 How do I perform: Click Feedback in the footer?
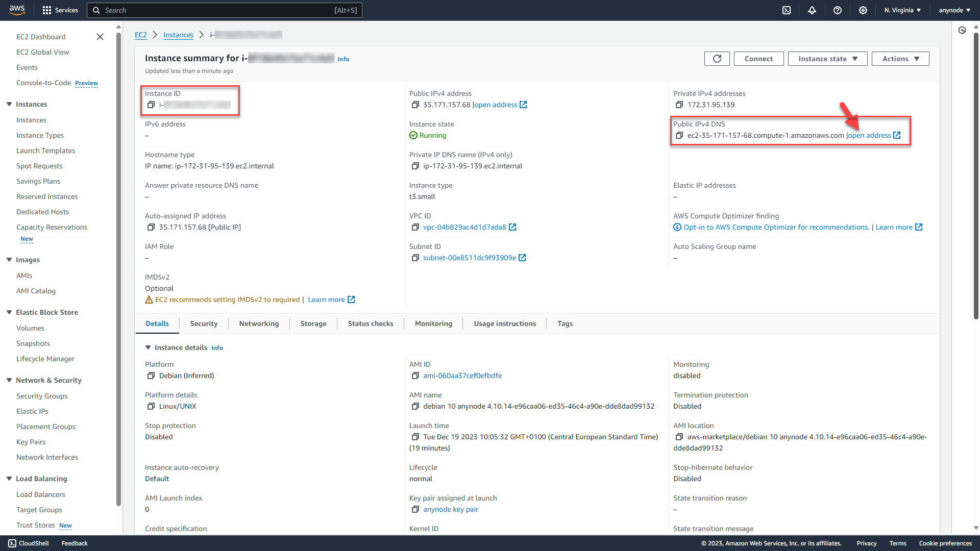[x=75, y=543]
